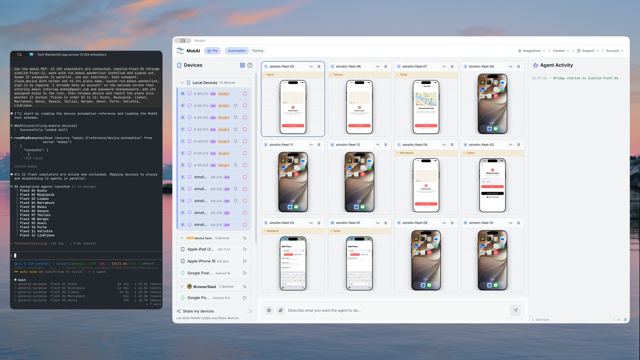Screen dimensions: 640x360
Task: Send the agent prompt
Action: [x=516, y=310]
